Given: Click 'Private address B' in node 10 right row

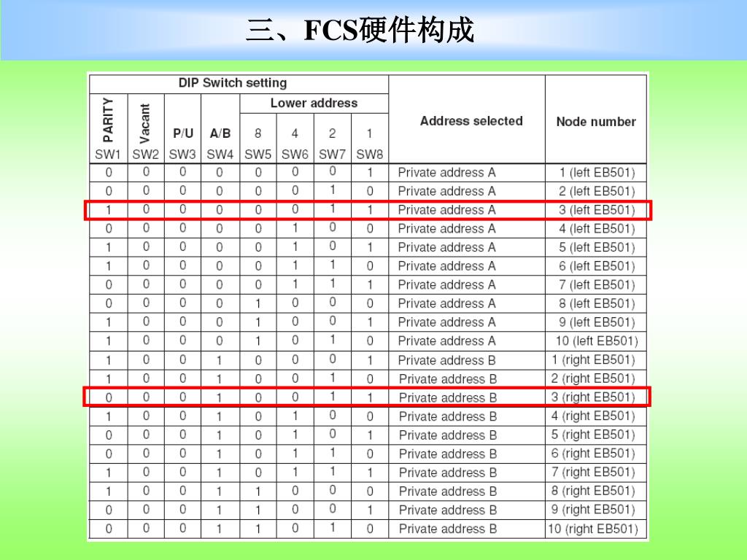Looking at the screenshot, I should click(x=448, y=529).
